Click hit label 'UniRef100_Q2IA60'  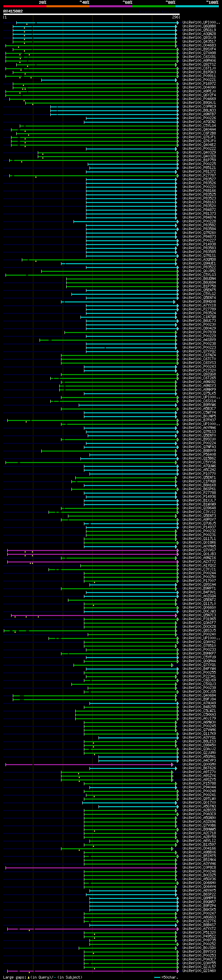click(199, 971)
